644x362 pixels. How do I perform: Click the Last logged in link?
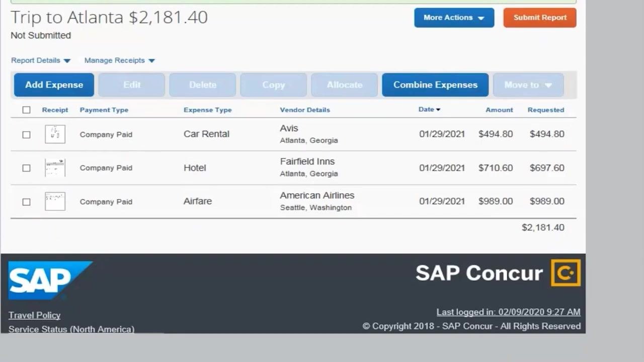(x=508, y=312)
